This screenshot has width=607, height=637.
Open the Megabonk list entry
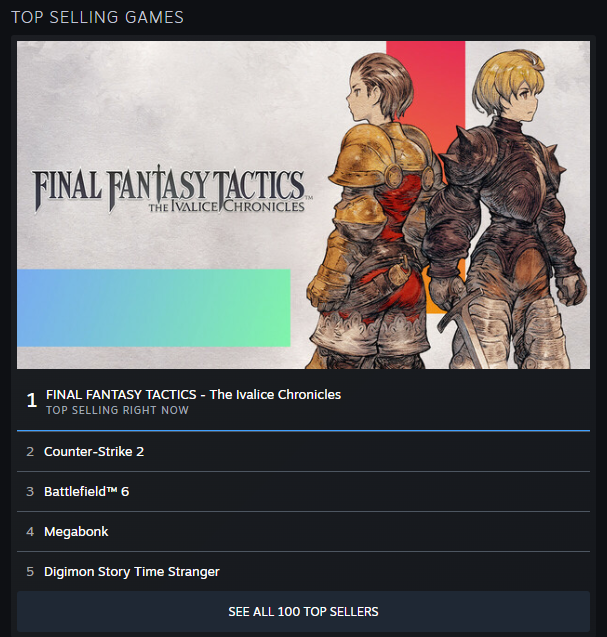[x=303, y=531]
